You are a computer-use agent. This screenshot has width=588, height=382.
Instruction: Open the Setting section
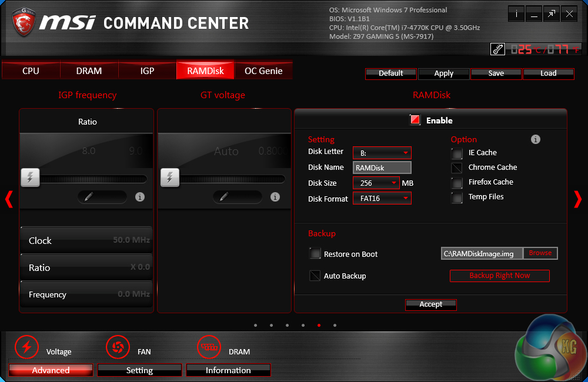click(139, 370)
